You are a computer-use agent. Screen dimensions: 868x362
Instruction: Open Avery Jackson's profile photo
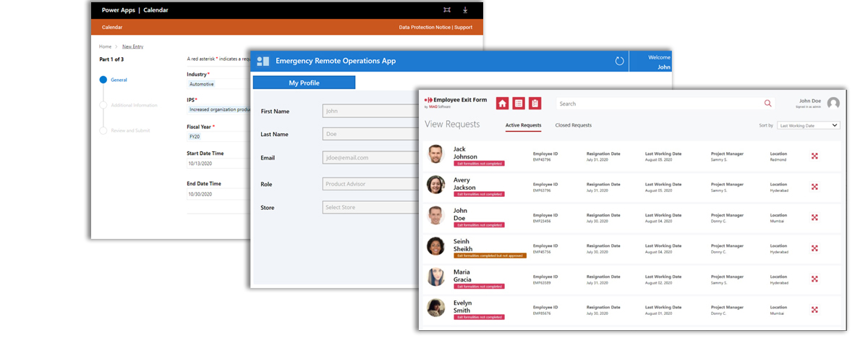[435, 185]
